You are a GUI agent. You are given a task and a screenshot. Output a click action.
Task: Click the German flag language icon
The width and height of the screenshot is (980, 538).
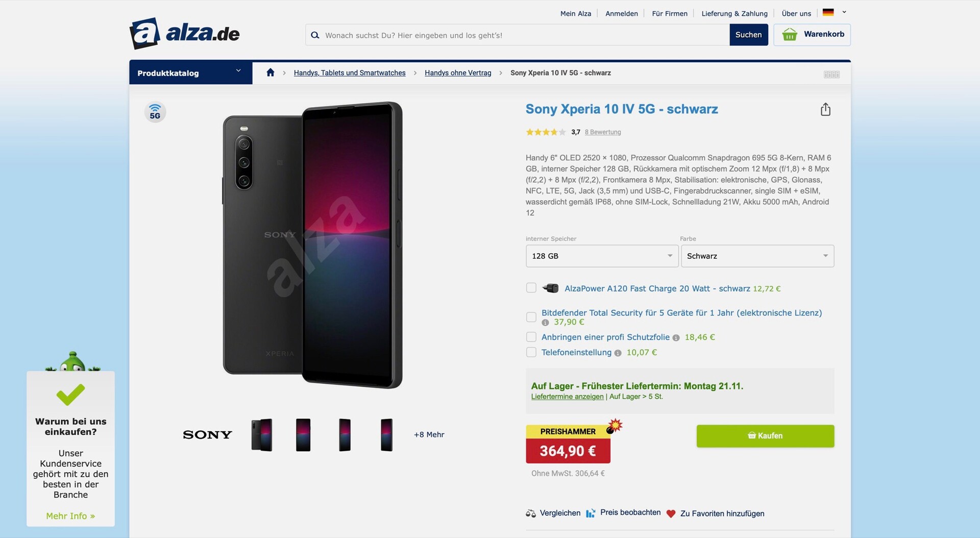point(828,12)
